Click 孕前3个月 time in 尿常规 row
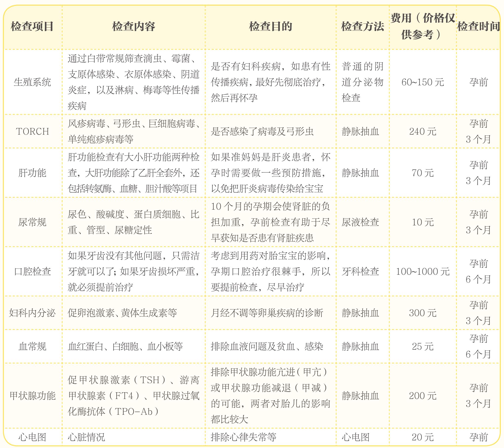 point(478,222)
